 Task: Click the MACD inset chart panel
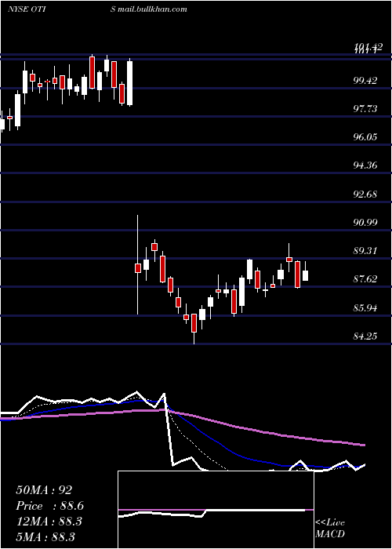[x=216, y=510]
